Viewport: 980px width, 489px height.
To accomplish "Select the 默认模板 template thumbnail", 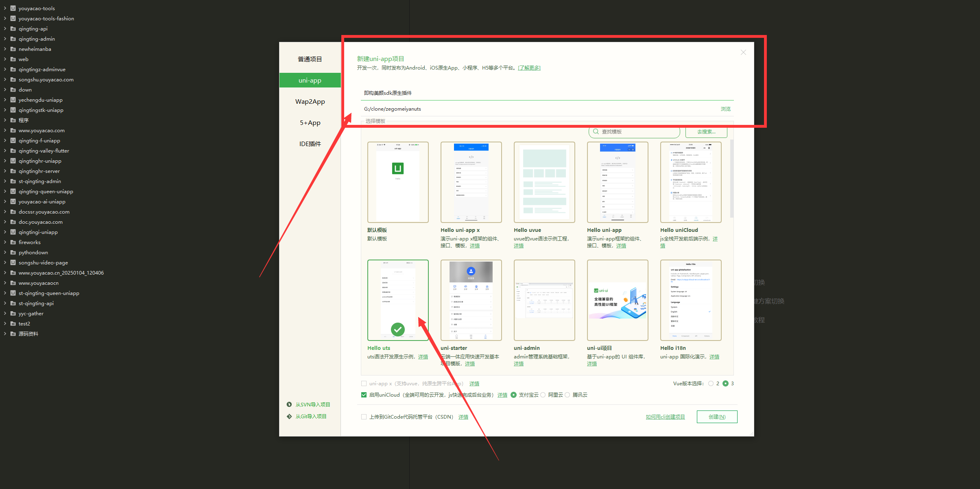I will point(398,182).
